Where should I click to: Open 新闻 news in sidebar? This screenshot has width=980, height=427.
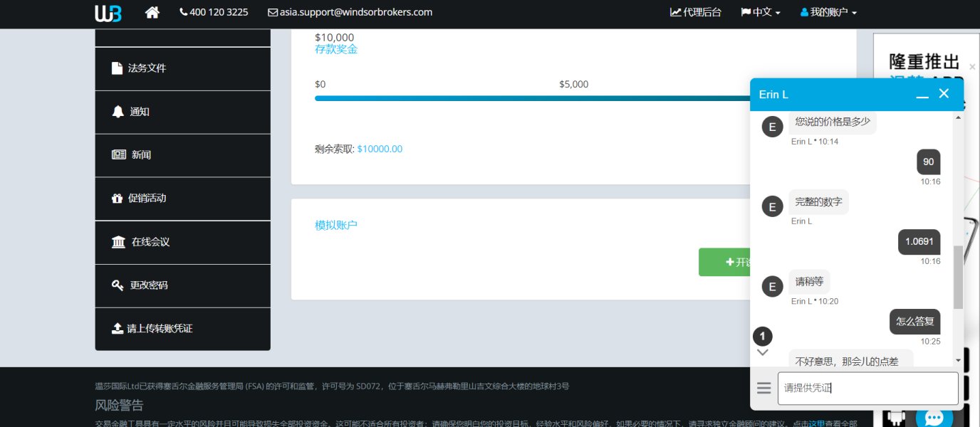point(182,155)
